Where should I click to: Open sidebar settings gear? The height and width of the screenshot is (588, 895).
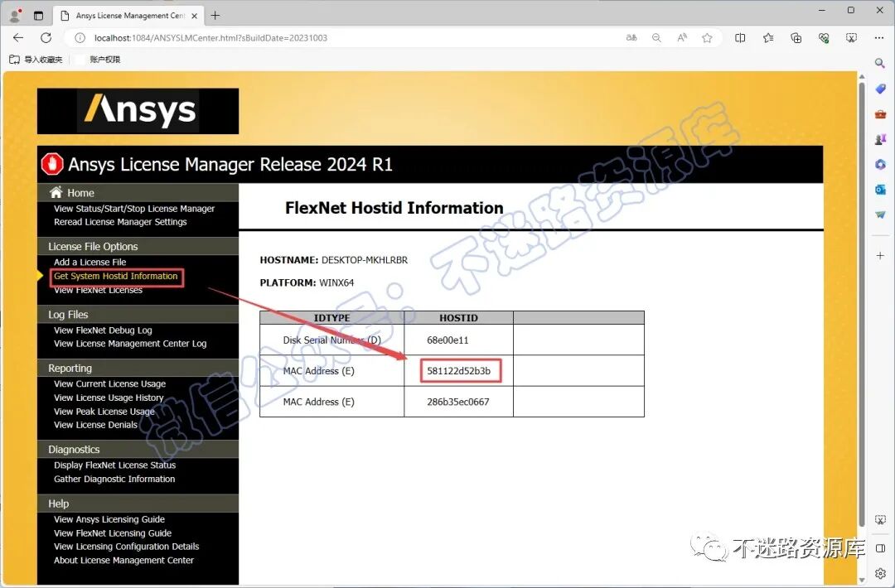pos(880,573)
